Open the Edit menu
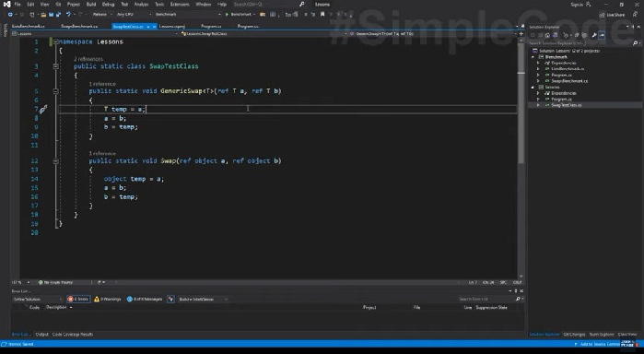The height and width of the screenshot is (354, 644). 30,4
